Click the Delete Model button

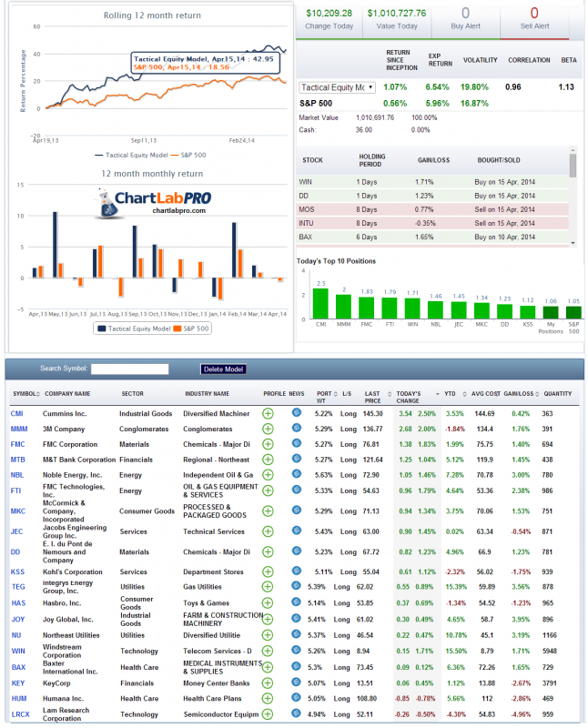(x=224, y=369)
